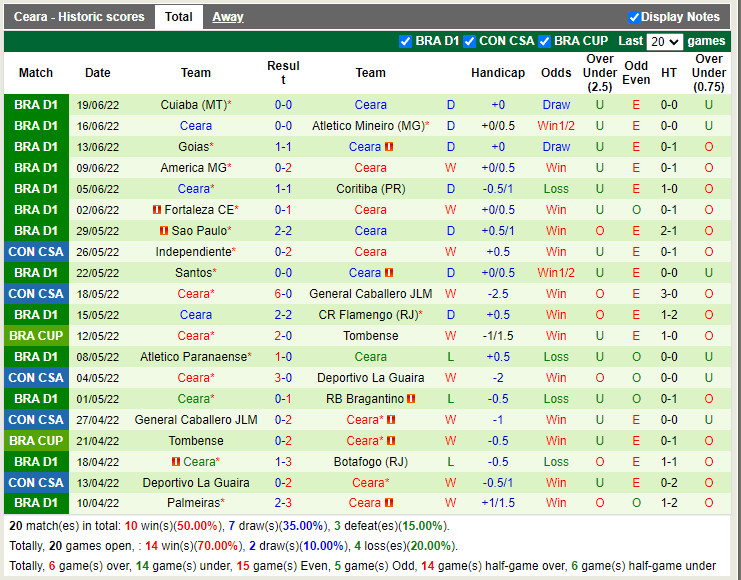Viewport: 741px width, 580px height.
Task: Uncheck the BRA CUP league filter
Action: coord(544,42)
